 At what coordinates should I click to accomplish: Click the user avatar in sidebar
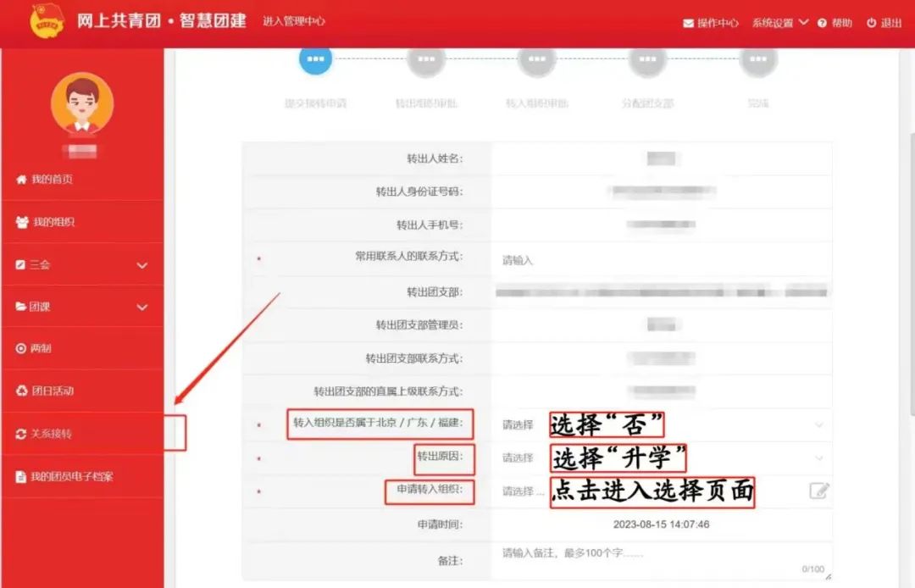click(x=82, y=103)
